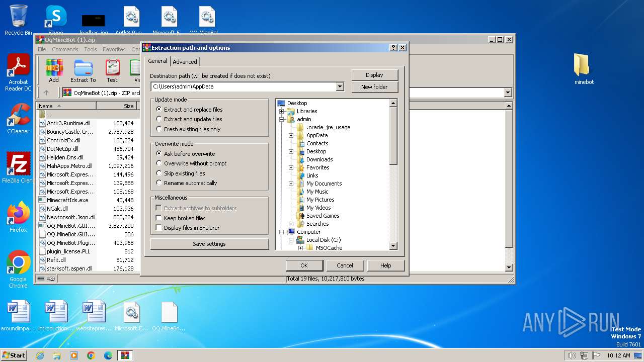Select the OQ.MineBo blank file on desktop
The height and width of the screenshot is (362, 644).
[169, 316]
